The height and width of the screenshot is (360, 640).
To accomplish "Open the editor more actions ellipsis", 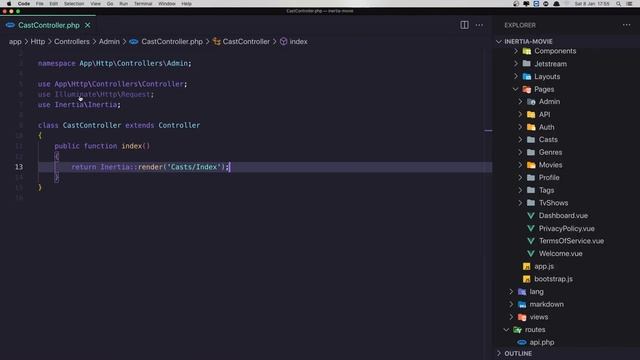I will (479, 25).
